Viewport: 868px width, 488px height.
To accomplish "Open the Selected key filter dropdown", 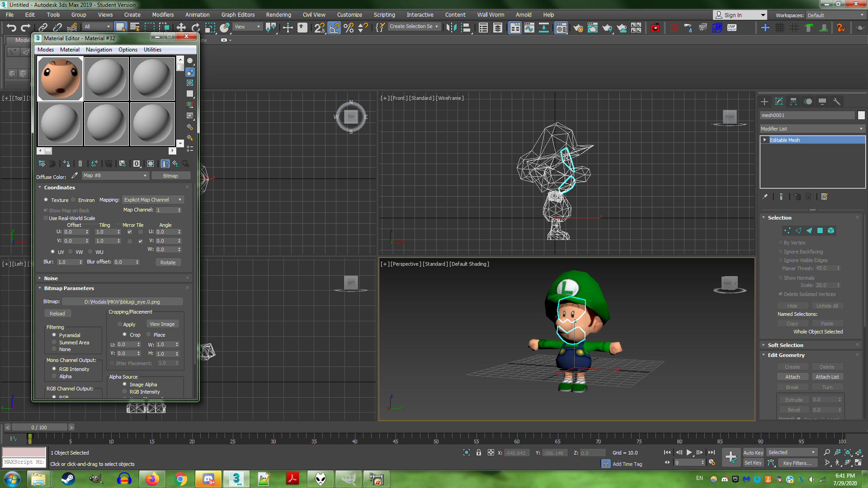I will (792, 452).
